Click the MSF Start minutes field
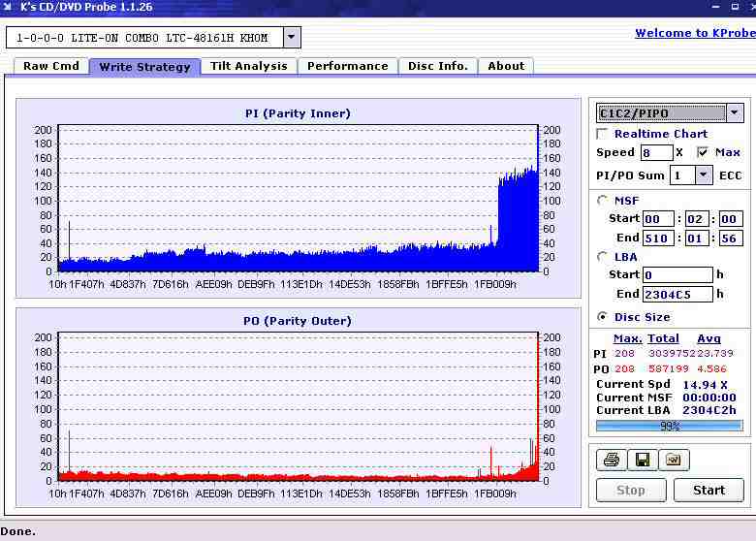 coord(659,219)
